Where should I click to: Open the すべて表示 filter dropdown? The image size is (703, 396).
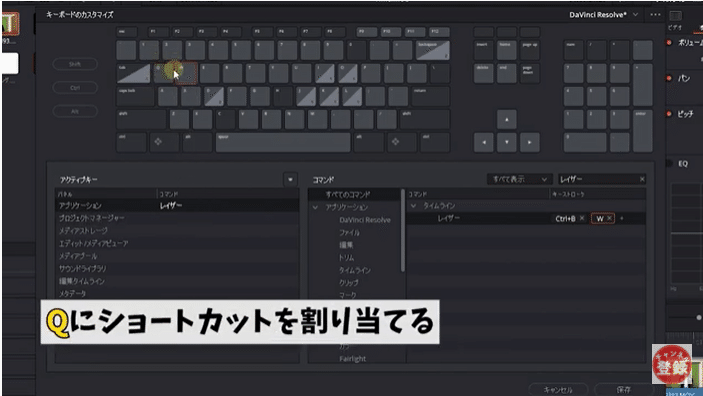(520, 179)
